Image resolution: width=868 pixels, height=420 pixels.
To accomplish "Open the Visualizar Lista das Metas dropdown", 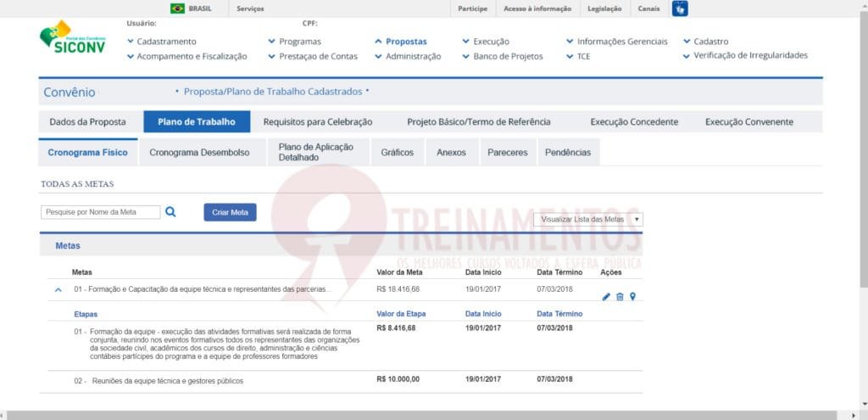I will pos(588,219).
